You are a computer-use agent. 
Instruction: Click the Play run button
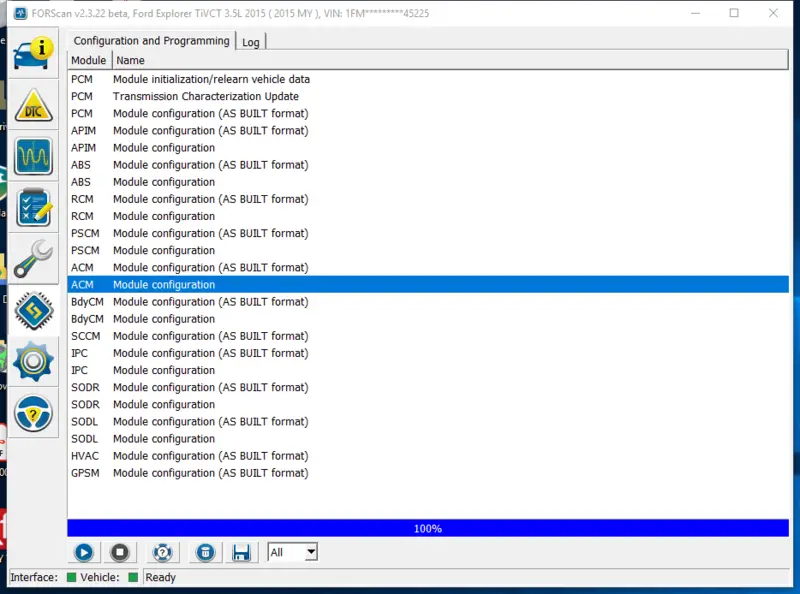(84, 552)
